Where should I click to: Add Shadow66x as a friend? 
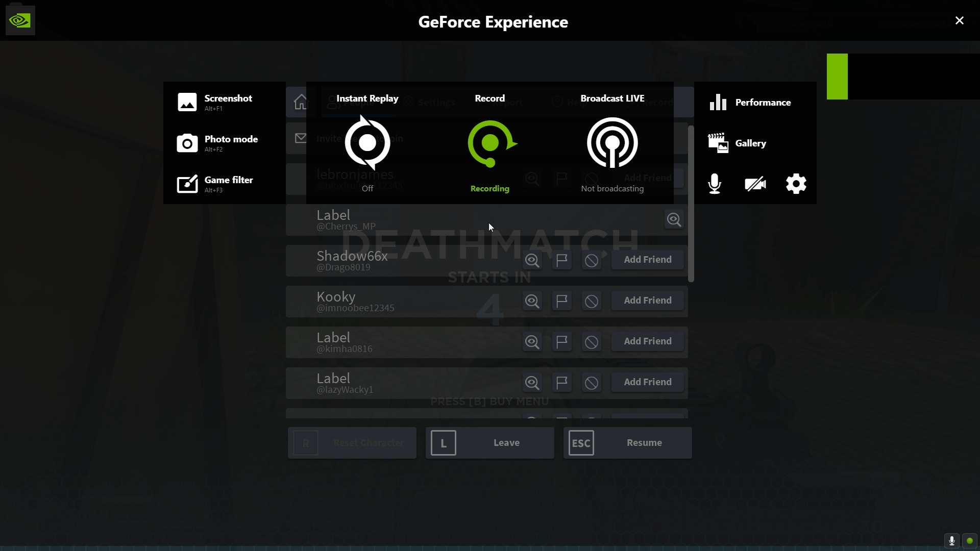pos(648,260)
